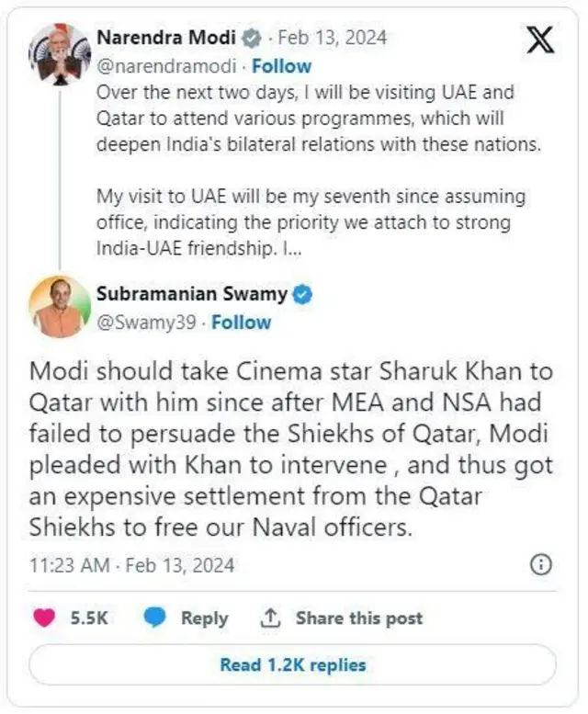588x714 pixels.
Task: Follow the @Swamy39 account
Action: click(242, 323)
